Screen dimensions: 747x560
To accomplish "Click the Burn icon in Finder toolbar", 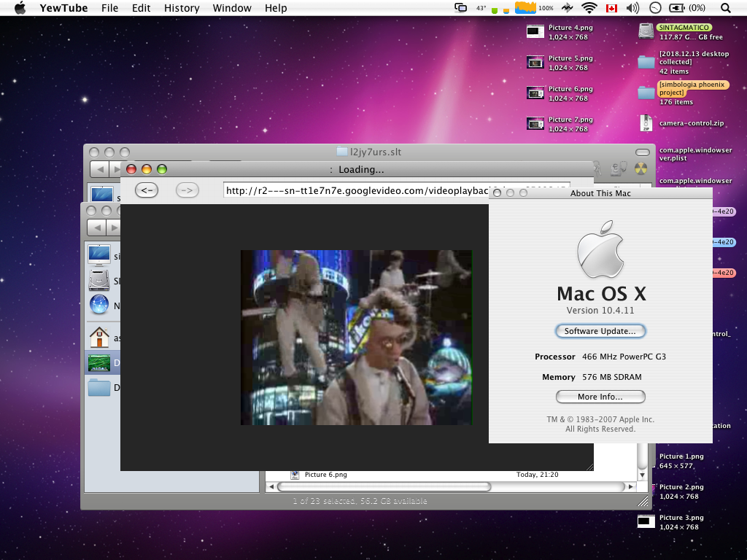I will 641,168.
